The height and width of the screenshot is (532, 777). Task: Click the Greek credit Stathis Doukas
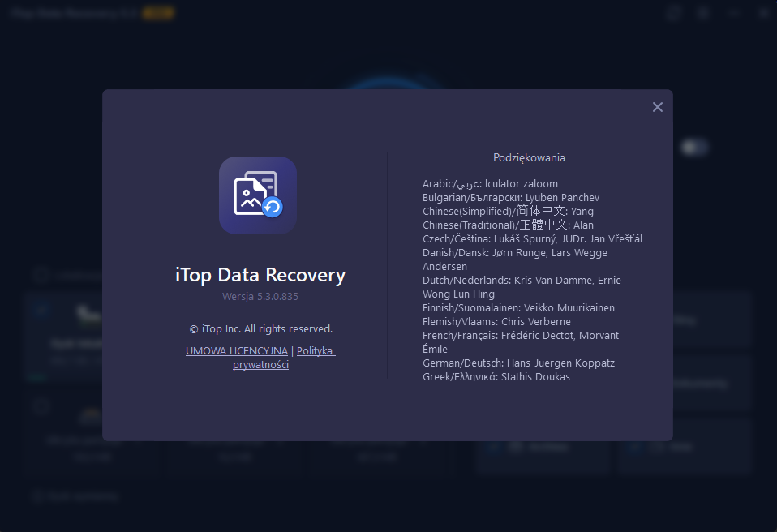pos(496,377)
